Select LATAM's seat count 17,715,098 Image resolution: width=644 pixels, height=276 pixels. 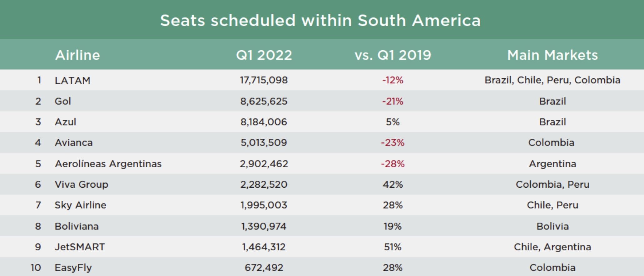point(264,80)
